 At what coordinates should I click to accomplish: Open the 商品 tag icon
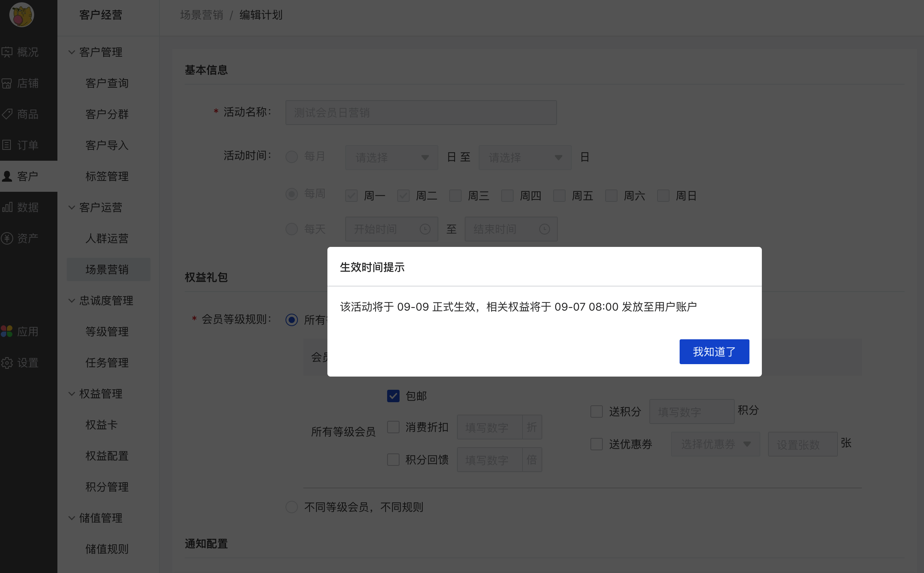(7, 114)
